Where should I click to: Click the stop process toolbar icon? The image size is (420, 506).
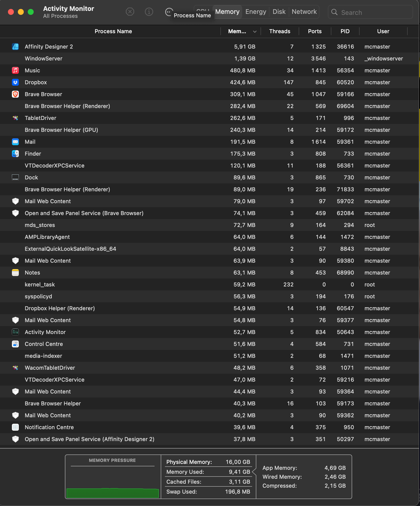click(x=130, y=12)
